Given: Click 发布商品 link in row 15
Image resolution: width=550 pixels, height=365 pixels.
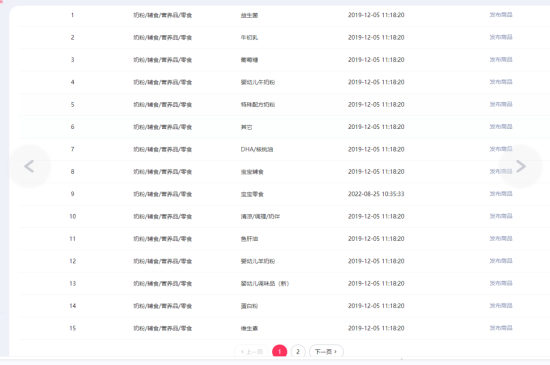Looking at the screenshot, I should coord(501,328).
